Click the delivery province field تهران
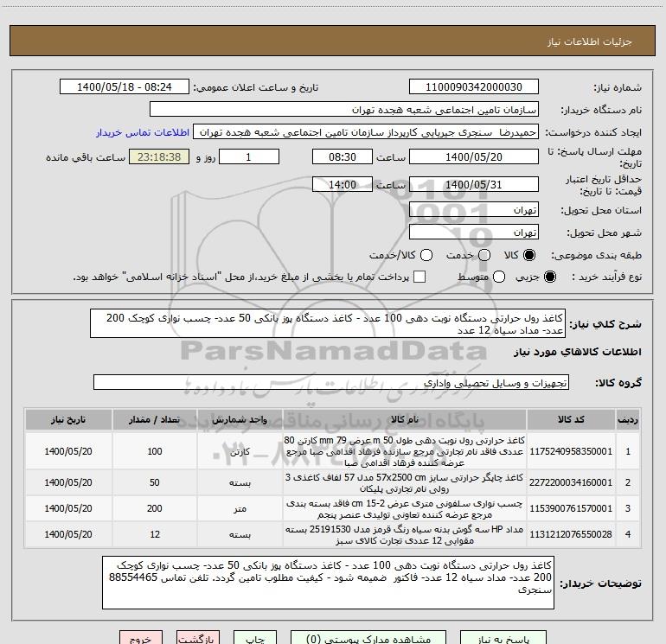 coord(474,210)
